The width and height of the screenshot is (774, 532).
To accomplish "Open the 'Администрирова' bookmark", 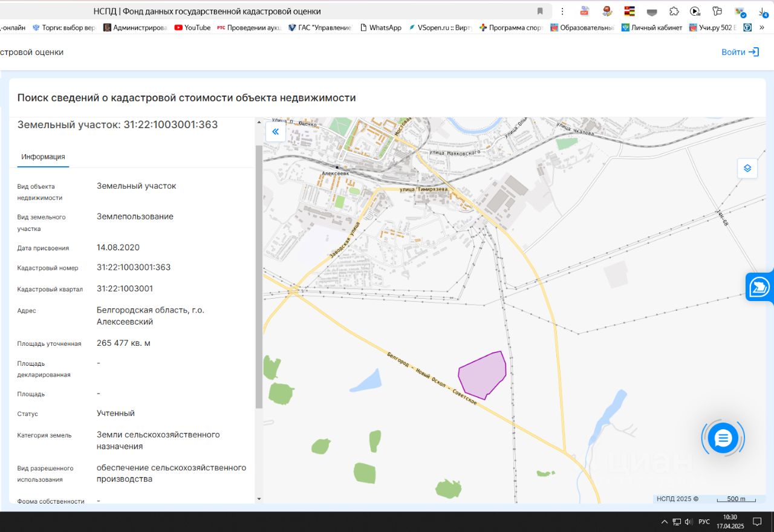I will click(135, 28).
